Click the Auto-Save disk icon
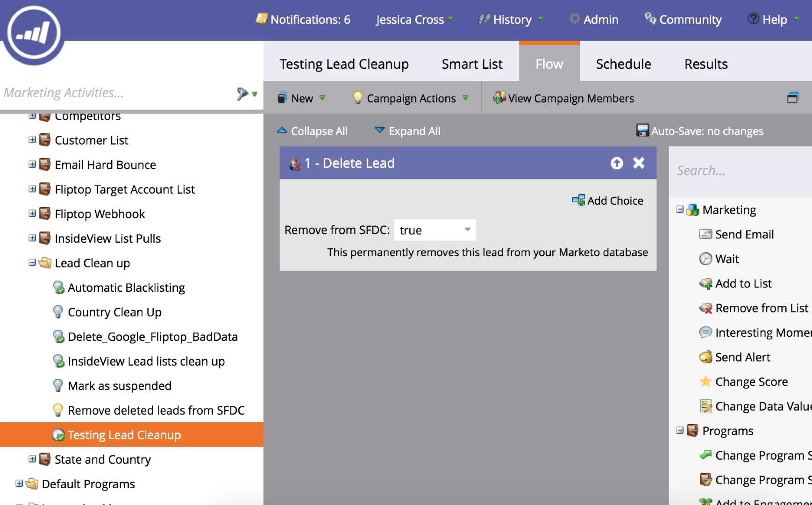812x505 pixels. [642, 130]
